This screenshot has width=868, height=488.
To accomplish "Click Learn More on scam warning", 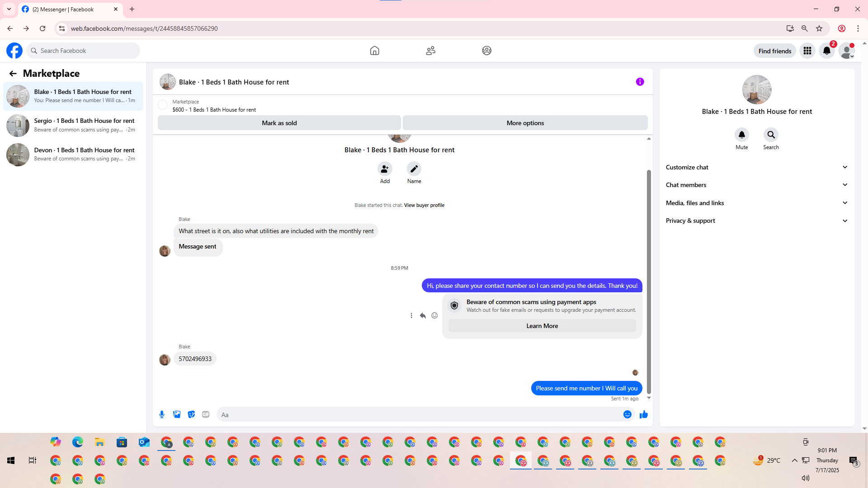I will pyautogui.click(x=542, y=326).
